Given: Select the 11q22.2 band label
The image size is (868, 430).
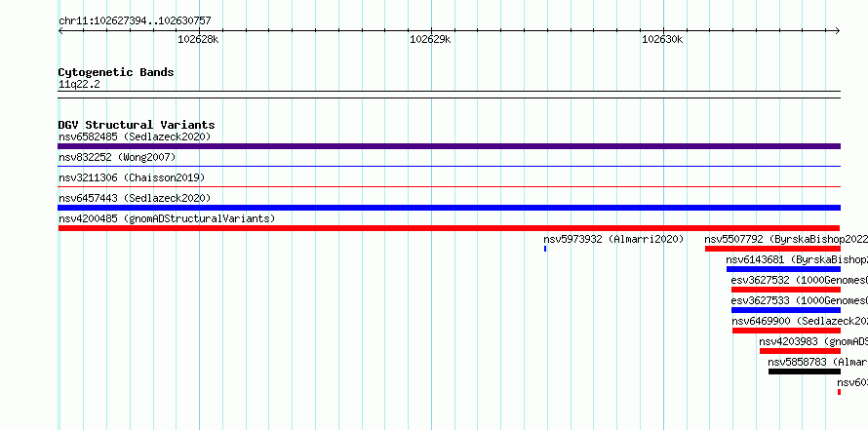Looking at the screenshot, I should 79,85.
